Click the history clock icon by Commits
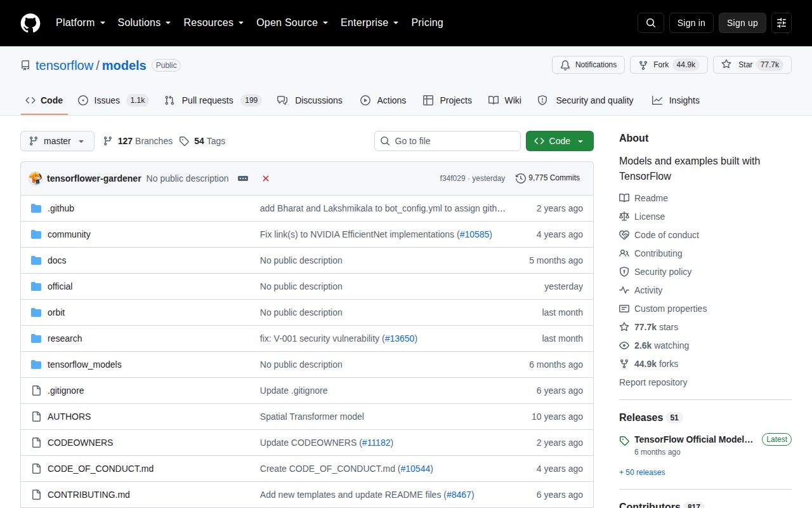The height and width of the screenshot is (508, 812). (x=521, y=178)
